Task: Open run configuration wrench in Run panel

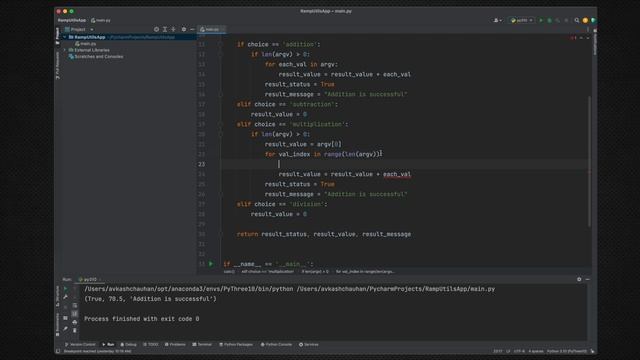Action: point(65,297)
